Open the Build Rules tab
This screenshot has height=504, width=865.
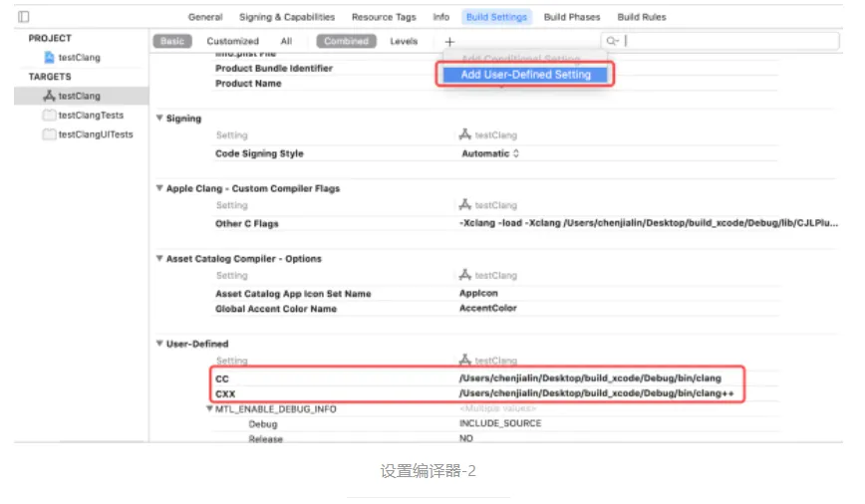pos(642,17)
